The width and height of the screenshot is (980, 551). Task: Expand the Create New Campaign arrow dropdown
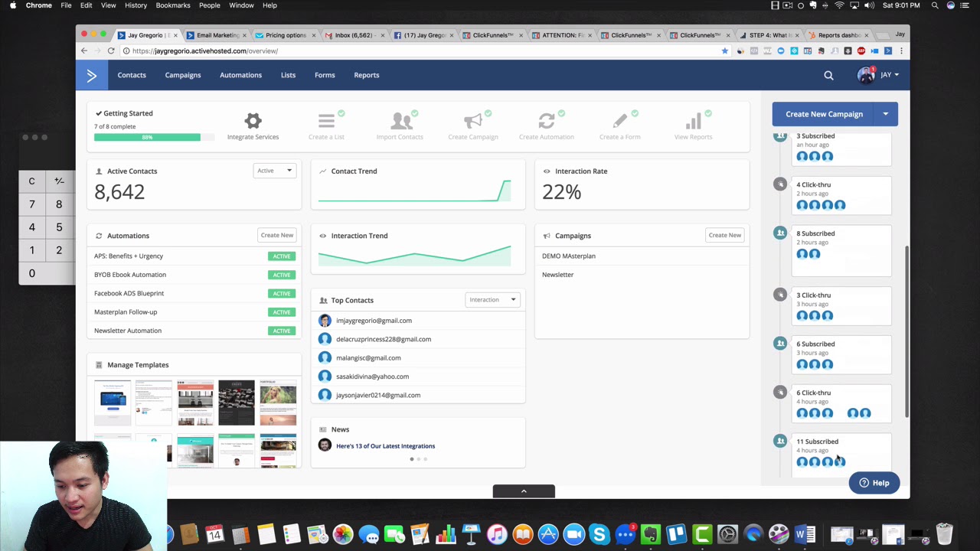(886, 114)
